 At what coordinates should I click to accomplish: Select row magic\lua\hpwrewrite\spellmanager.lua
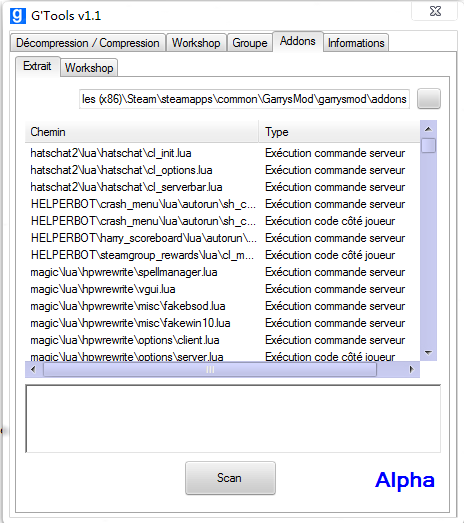tap(222, 273)
